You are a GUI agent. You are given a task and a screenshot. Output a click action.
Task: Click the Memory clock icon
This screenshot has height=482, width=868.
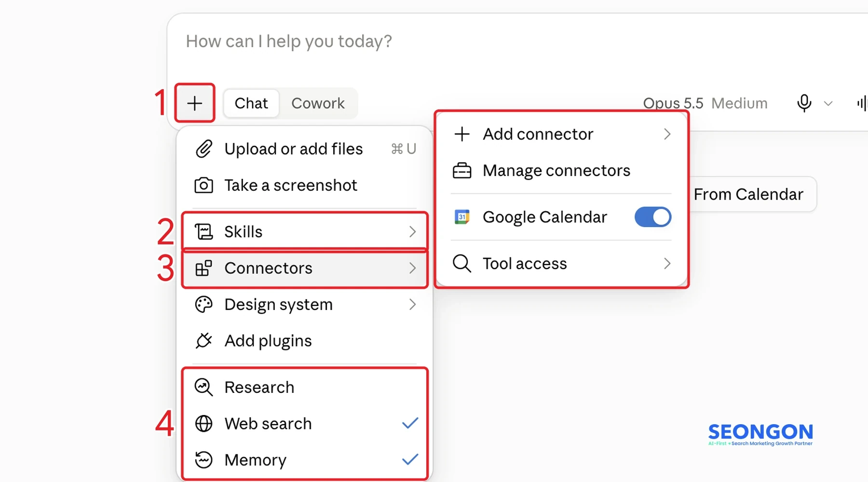coord(203,460)
